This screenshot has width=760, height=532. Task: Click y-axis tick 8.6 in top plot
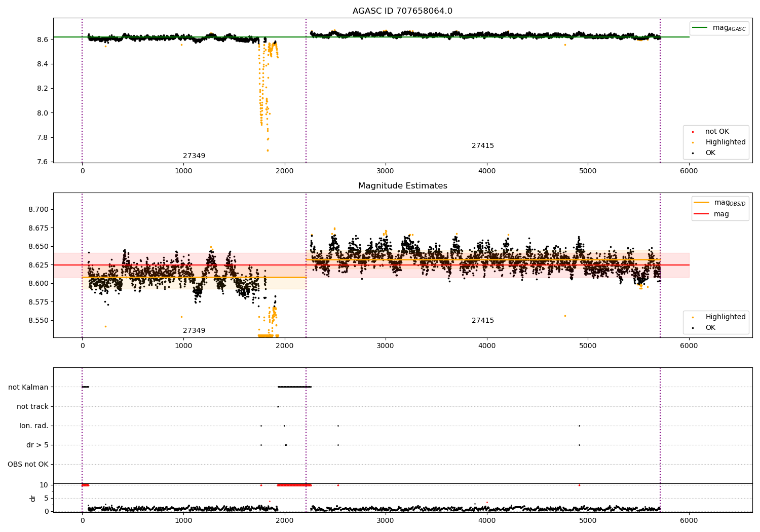pyautogui.click(x=43, y=40)
